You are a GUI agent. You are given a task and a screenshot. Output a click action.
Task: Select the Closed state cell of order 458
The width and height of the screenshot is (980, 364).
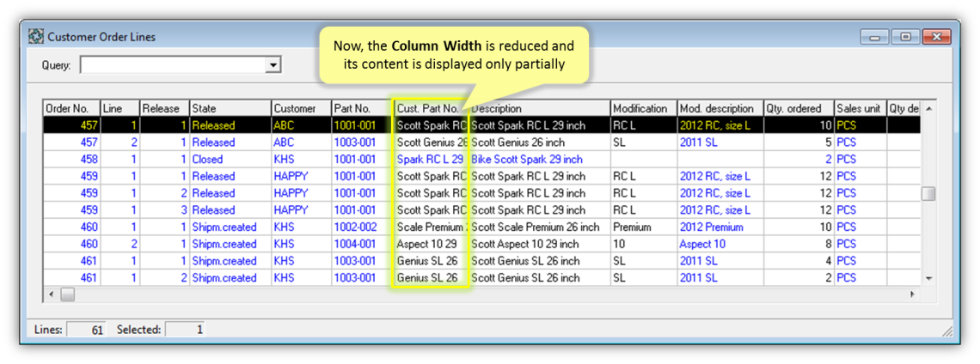pos(230,159)
